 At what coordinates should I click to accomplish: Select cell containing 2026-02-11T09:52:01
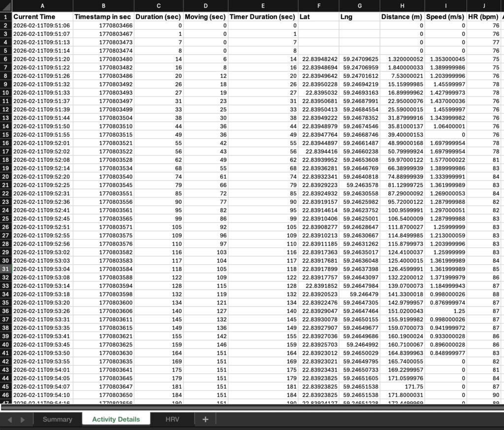click(x=42, y=143)
